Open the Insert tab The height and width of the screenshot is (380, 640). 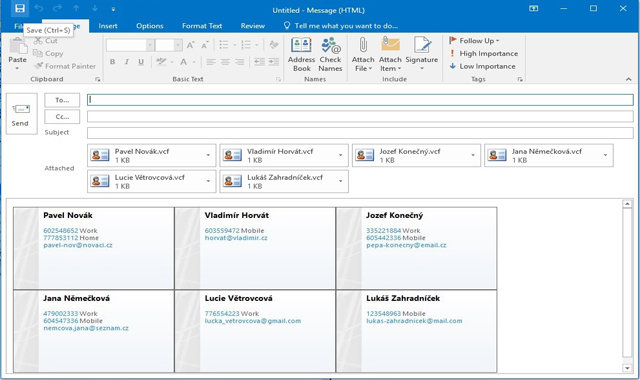pos(108,26)
